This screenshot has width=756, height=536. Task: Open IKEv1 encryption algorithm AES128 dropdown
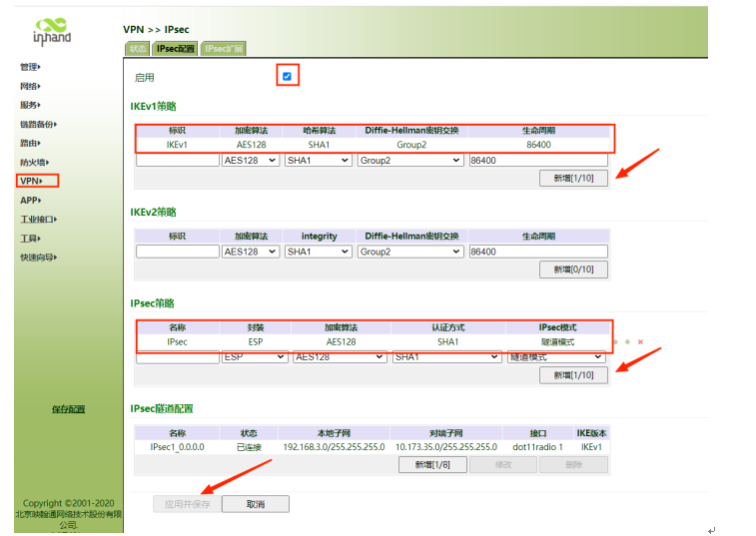tap(251, 160)
